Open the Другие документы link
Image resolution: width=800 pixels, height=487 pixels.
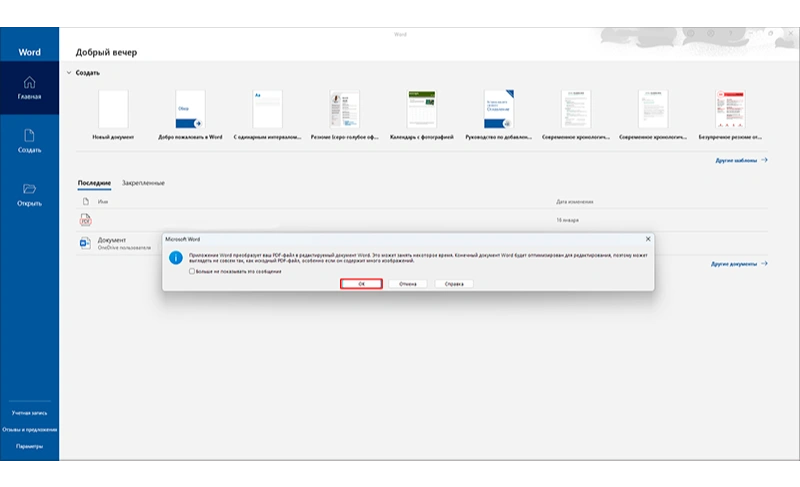pyautogui.click(x=739, y=264)
